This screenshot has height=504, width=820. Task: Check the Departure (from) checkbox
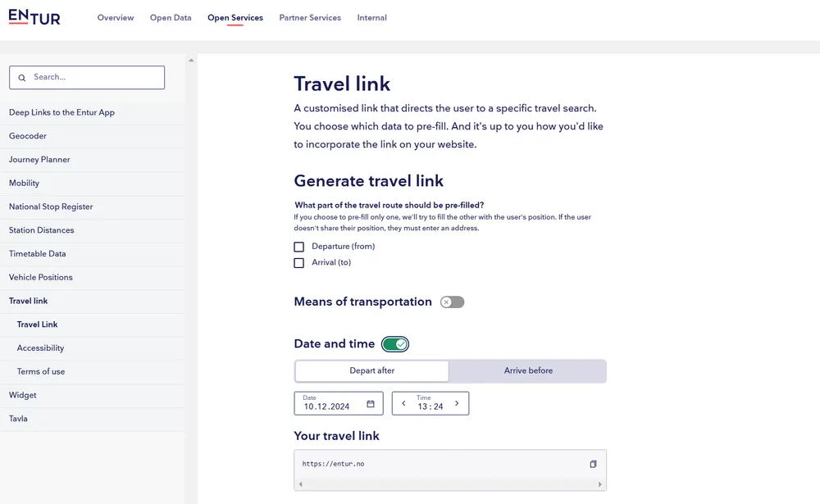(x=299, y=247)
